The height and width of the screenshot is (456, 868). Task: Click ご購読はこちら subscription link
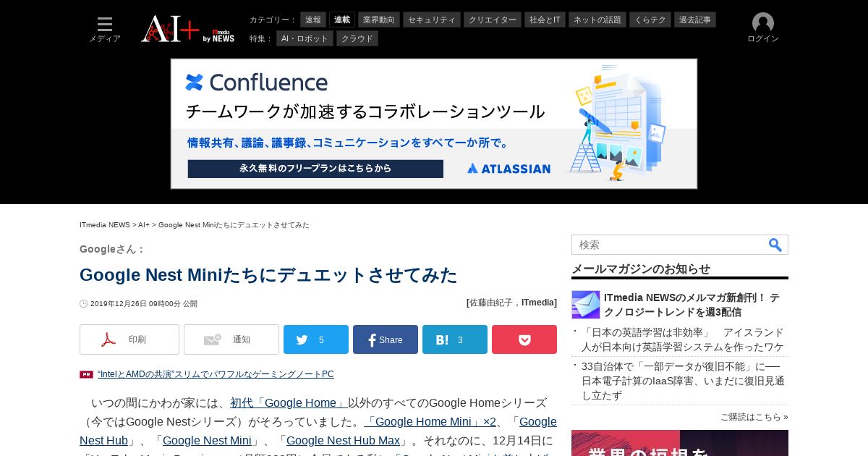coord(754,417)
